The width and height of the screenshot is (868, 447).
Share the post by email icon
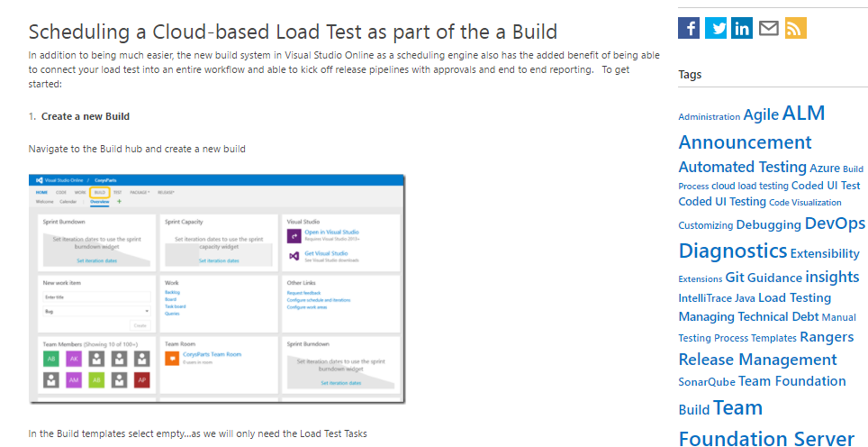[768, 28]
